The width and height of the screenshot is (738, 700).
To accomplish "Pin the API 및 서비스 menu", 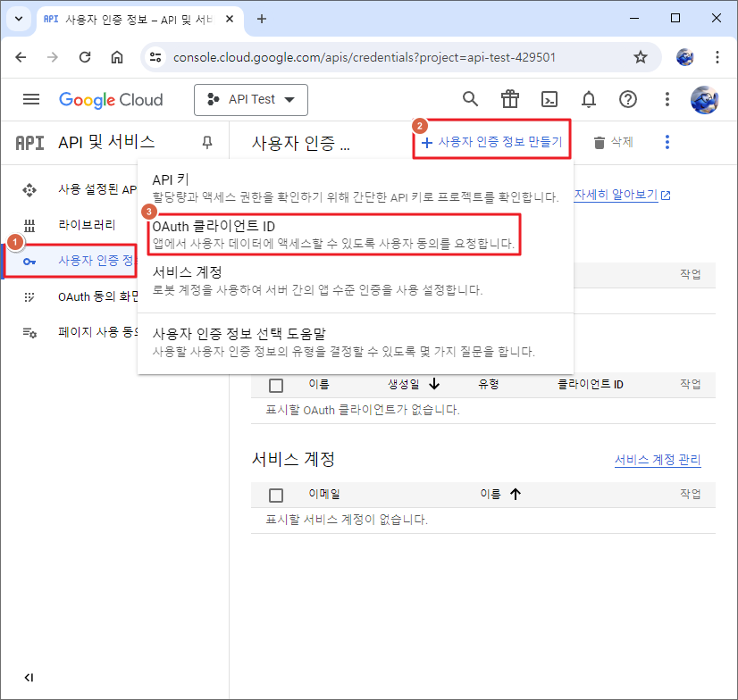I will point(207,142).
